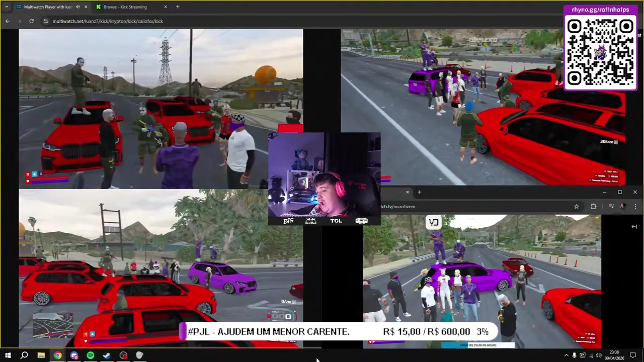Open extensions puzzle icon in second window
Image resolution: width=644 pixels, height=362 pixels.
point(593,206)
